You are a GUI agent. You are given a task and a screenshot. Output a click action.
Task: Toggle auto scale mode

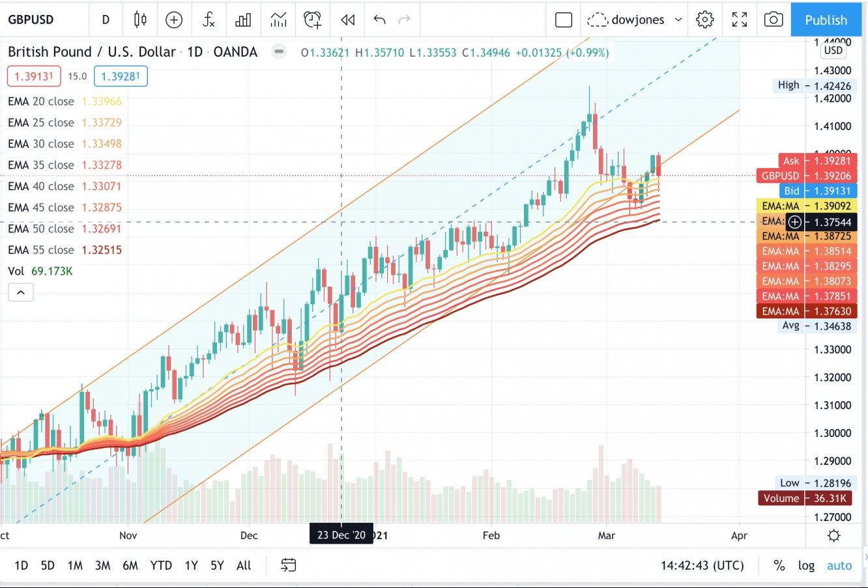point(839,565)
